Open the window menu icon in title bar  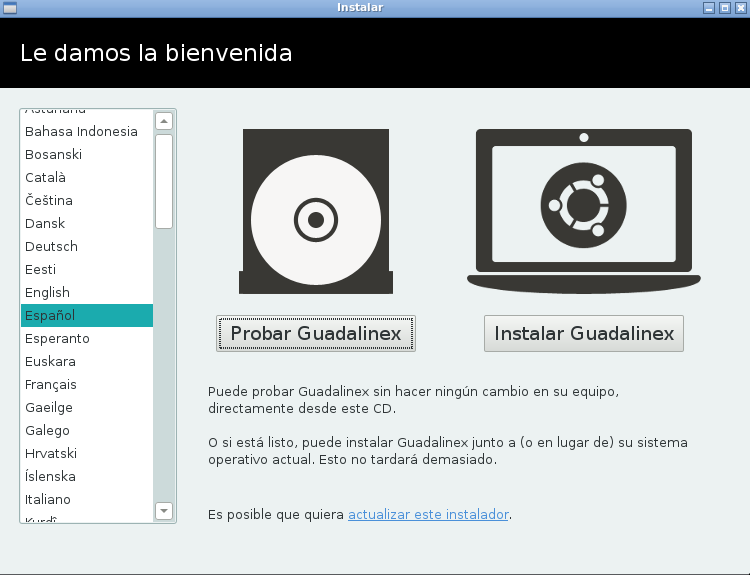pos(10,8)
